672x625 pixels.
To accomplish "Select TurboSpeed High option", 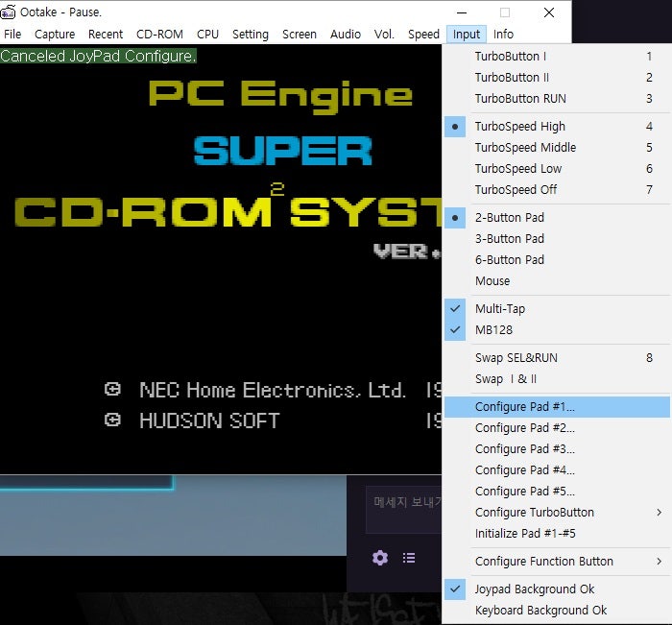I will [x=557, y=127].
